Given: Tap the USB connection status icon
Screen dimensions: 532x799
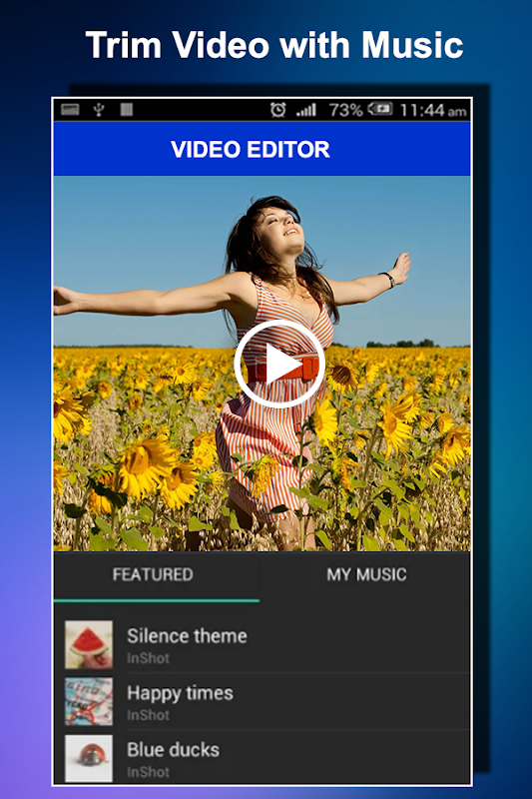Looking at the screenshot, I should tap(99, 109).
